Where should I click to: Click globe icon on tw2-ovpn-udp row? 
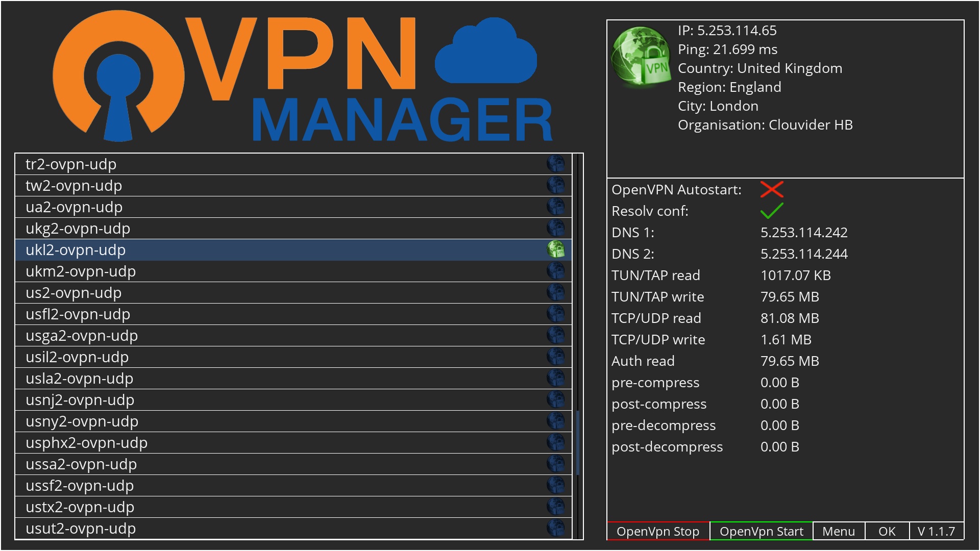[x=556, y=185]
